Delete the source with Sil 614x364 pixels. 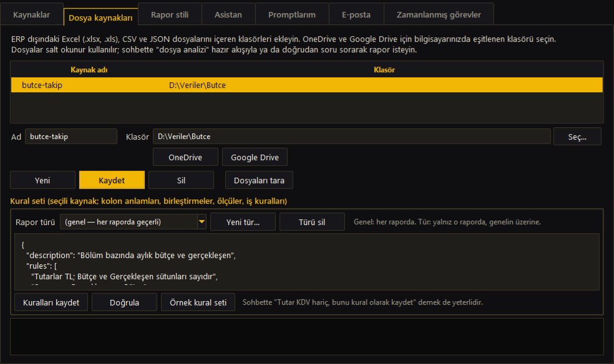pos(181,180)
